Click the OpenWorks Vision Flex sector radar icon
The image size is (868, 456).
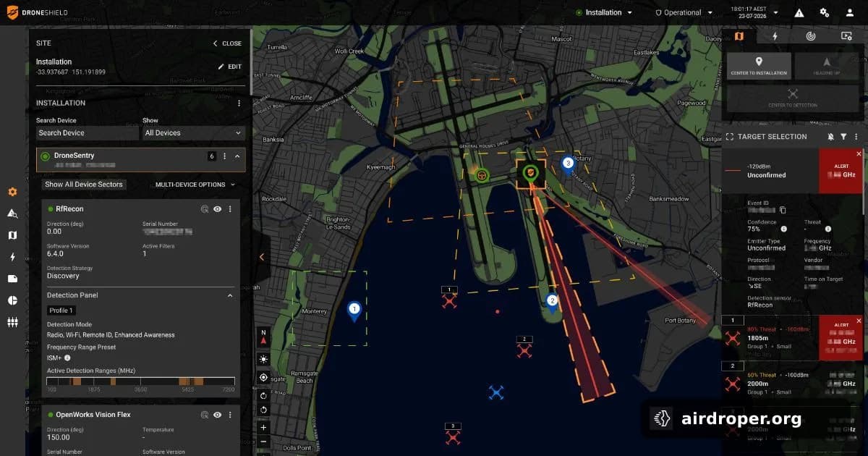click(205, 415)
